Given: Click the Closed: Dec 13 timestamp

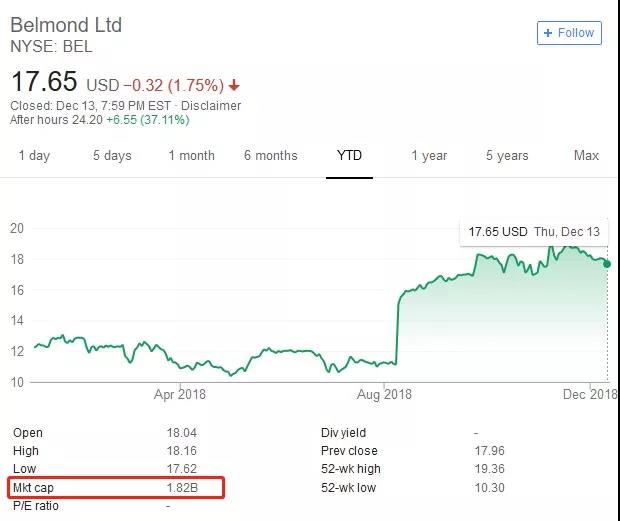Looking at the screenshot, I should [91, 106].
